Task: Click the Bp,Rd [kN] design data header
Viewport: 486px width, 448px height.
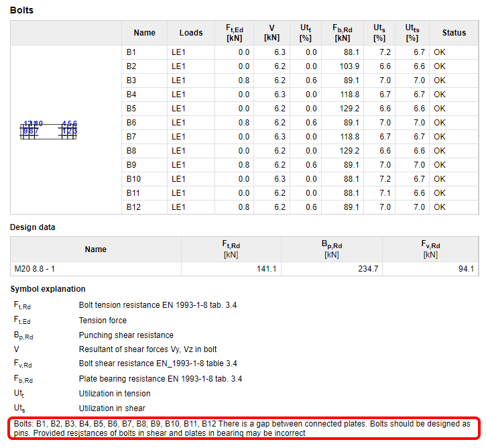Action: pos(332,249)
